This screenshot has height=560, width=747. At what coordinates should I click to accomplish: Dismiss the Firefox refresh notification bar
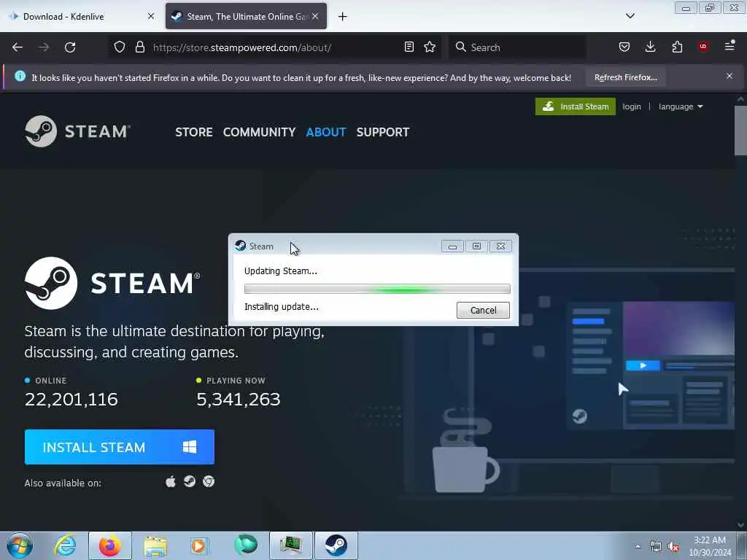tap(729, 76)
